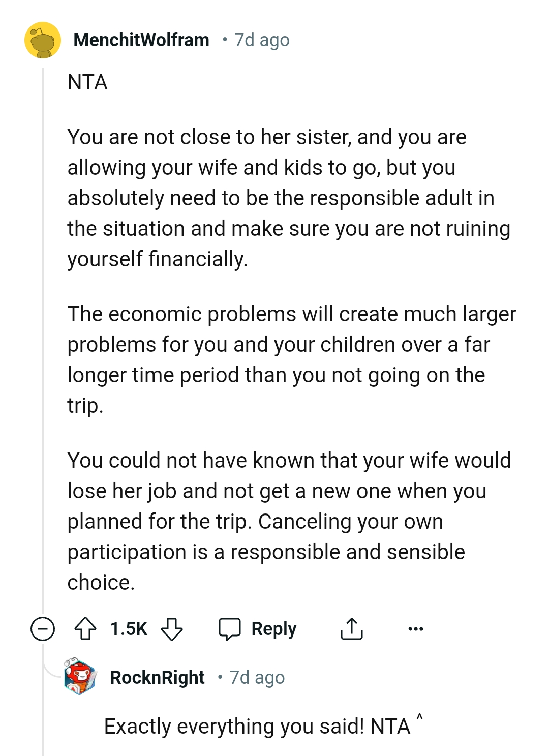Image resolution: width=549 pixels, height=756 pixels.
Task: Select the 1.5K vote count
Action: (x=129, y=629)
